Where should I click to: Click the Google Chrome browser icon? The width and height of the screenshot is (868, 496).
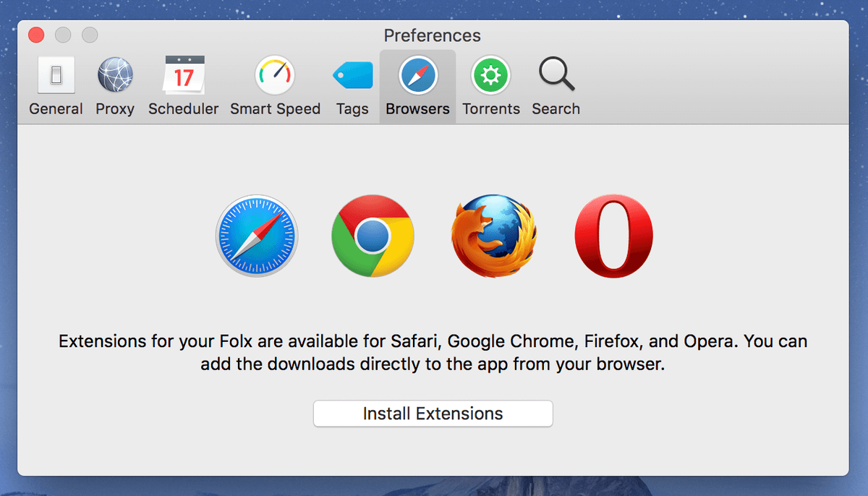[373, 236]
